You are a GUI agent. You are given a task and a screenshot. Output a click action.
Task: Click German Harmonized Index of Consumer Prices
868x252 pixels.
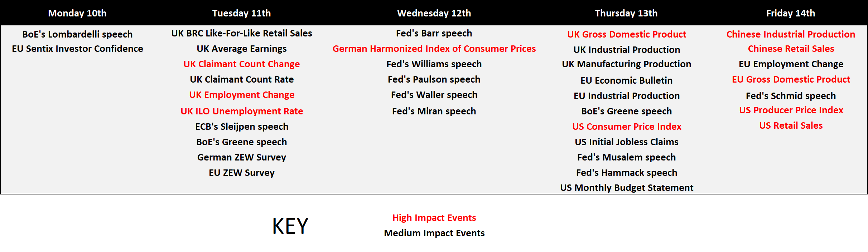point(434,49)
